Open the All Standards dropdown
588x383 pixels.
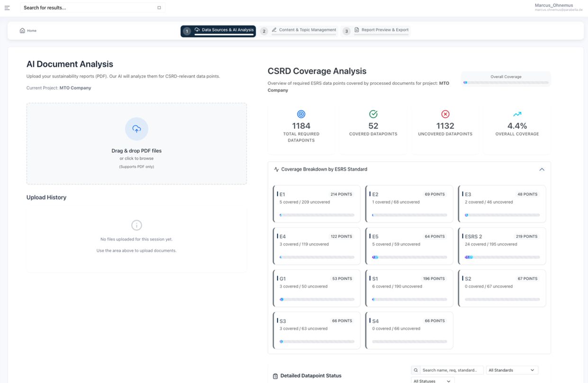[x=512, y=370]
